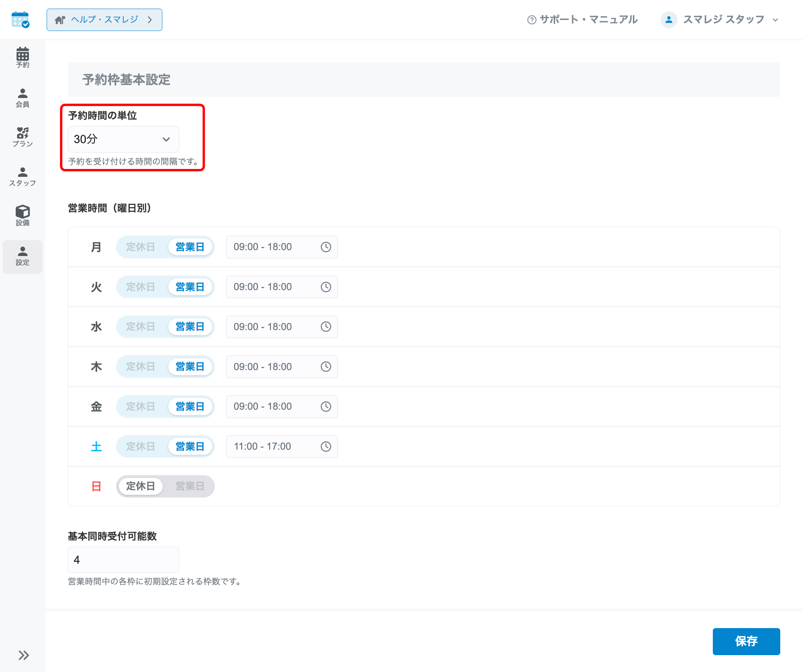Open Monday's 09:00 - 18:00 time picker

282,247
